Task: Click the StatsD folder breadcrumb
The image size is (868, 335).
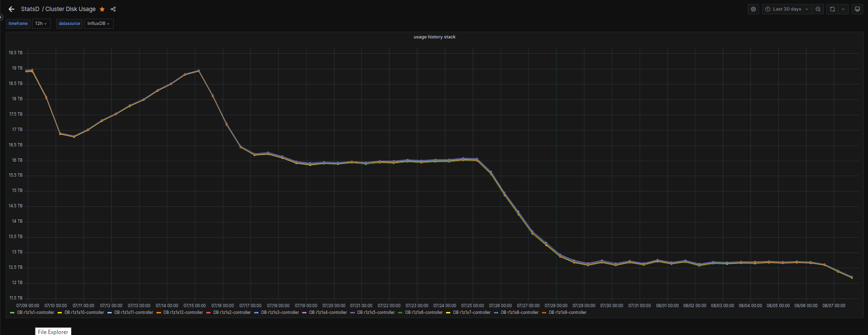Action: coord(30,9)
